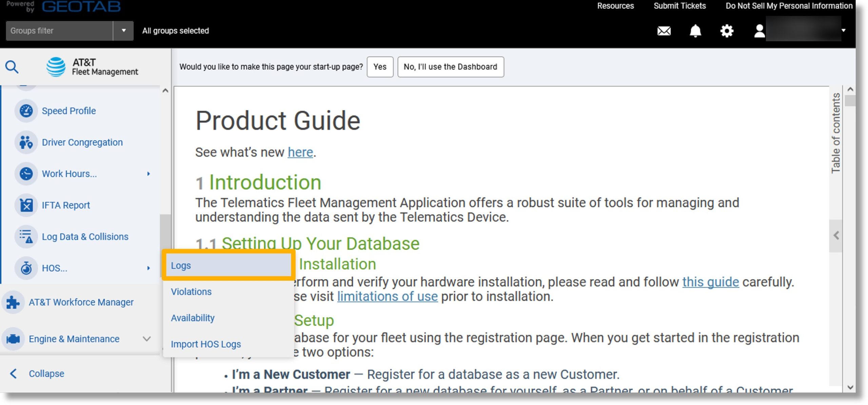
Task: Open the Groups filter dropdown arrow
Action: point(123,31)
